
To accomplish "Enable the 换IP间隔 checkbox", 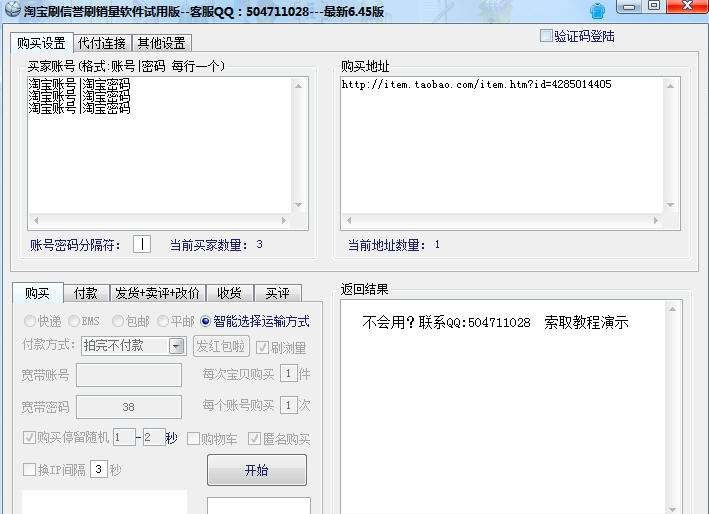I will point(29,469).
